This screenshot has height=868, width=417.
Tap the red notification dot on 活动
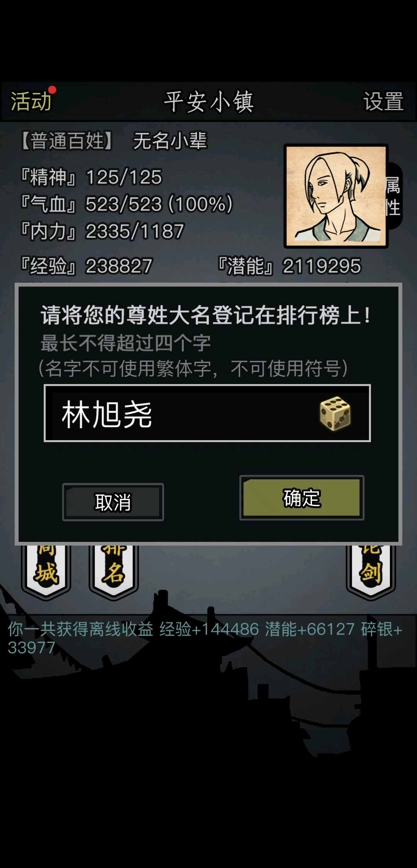pos(52,90)
